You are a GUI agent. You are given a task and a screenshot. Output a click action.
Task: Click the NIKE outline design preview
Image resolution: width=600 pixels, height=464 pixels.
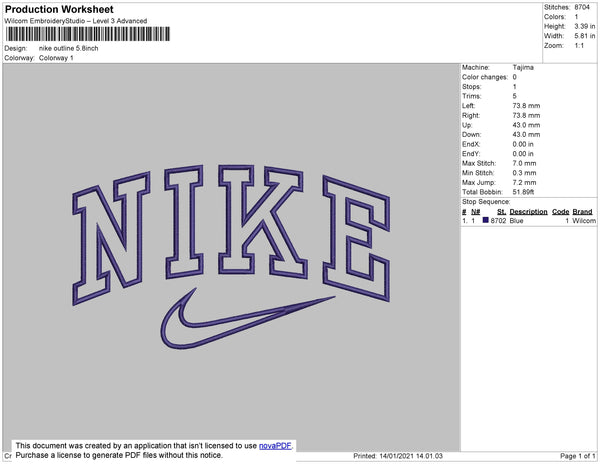(x=231, y=256)
